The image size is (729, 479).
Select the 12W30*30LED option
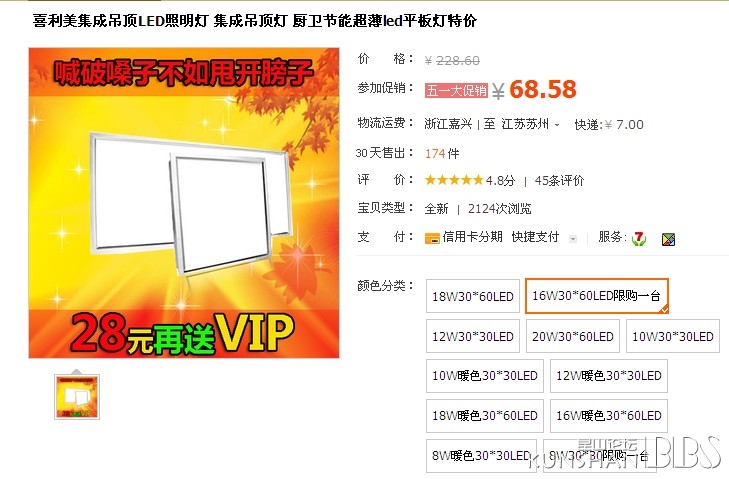coord(473,336)
